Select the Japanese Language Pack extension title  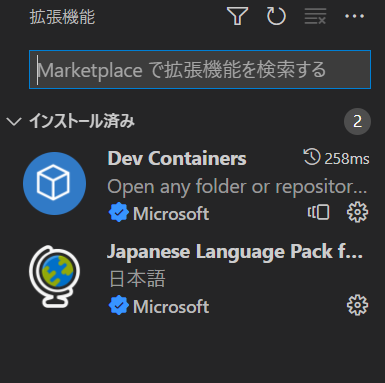pos(235,252)
